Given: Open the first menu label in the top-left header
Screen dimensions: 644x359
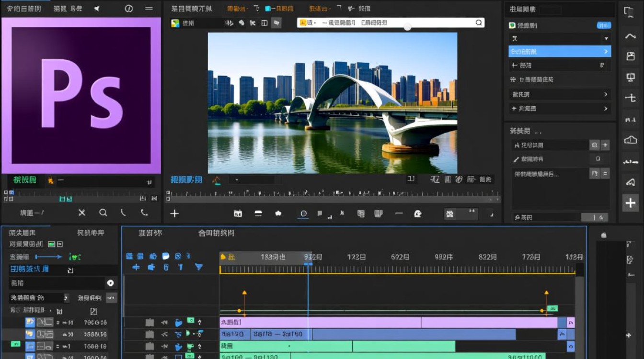Looking at the screenshot, I should pos(24,9).
